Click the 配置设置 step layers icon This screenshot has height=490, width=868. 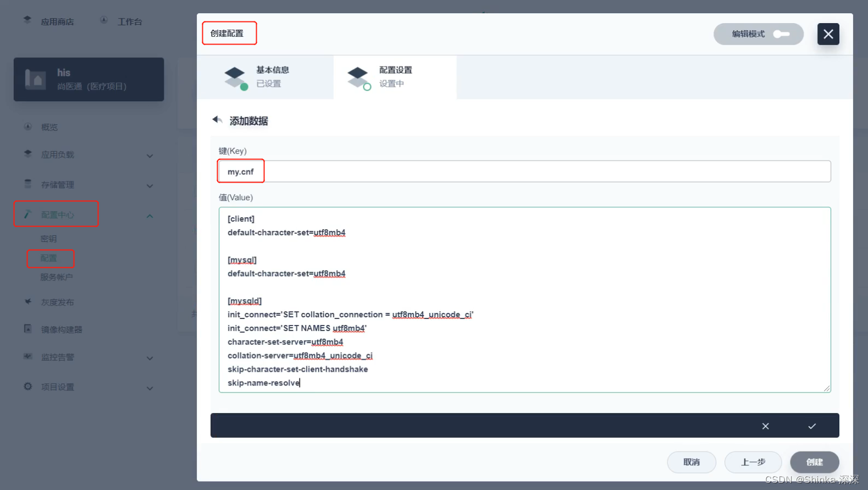[359, 78]
